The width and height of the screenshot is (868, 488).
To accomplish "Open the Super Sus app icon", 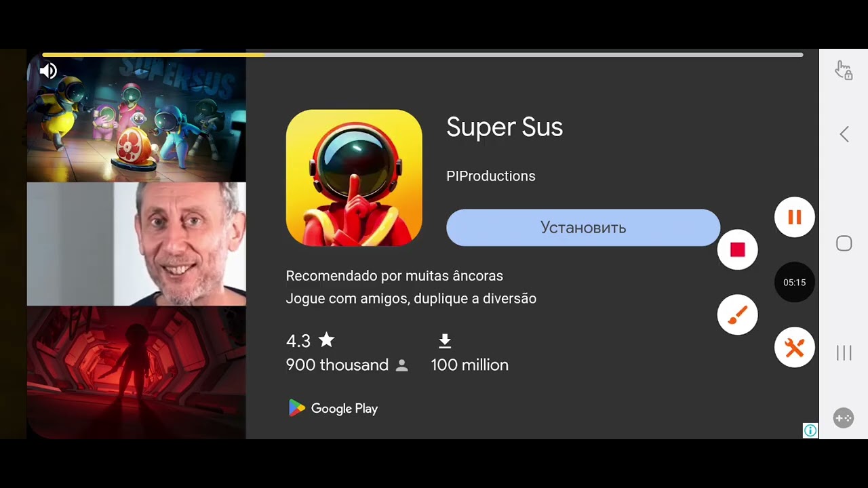I will point(354,178).
